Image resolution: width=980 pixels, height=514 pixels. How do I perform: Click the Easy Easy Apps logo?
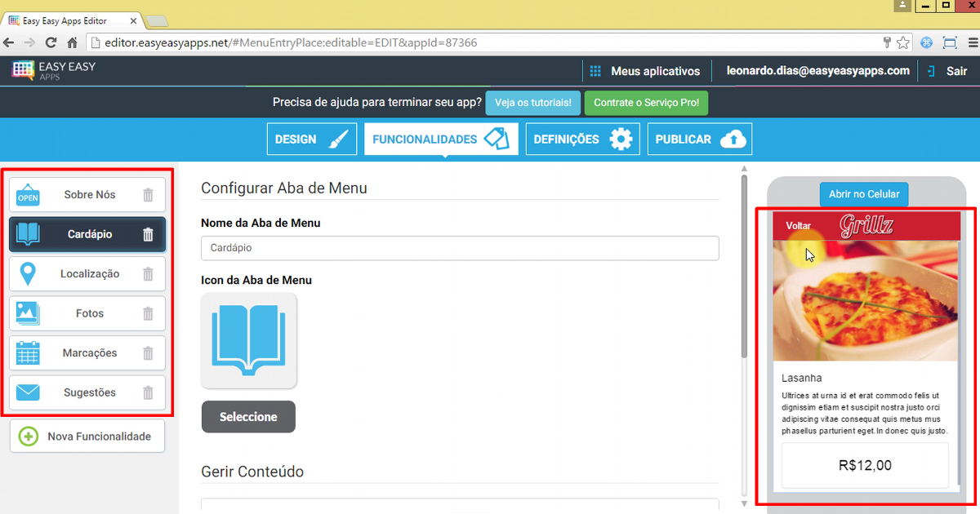pos(54,70)
